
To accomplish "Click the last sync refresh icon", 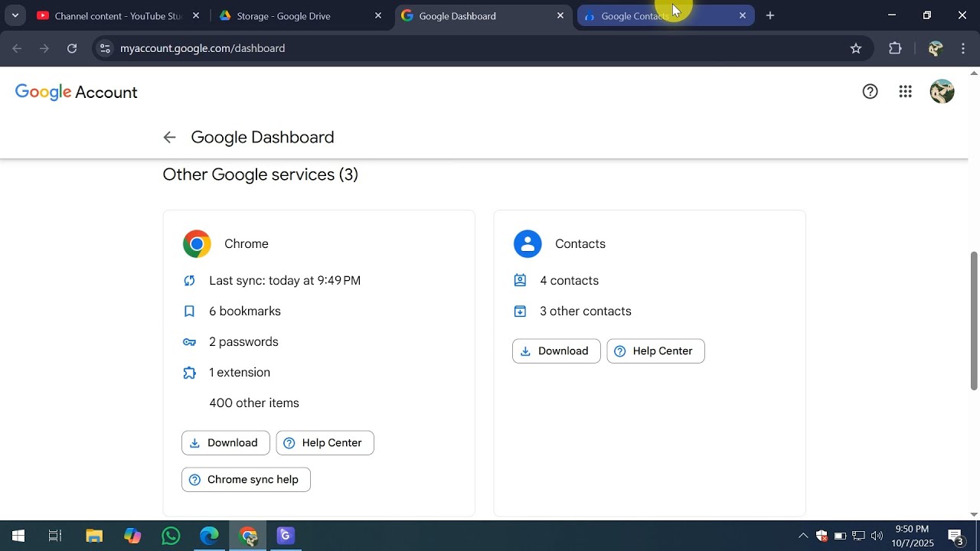I will click(x=189, y=281).
